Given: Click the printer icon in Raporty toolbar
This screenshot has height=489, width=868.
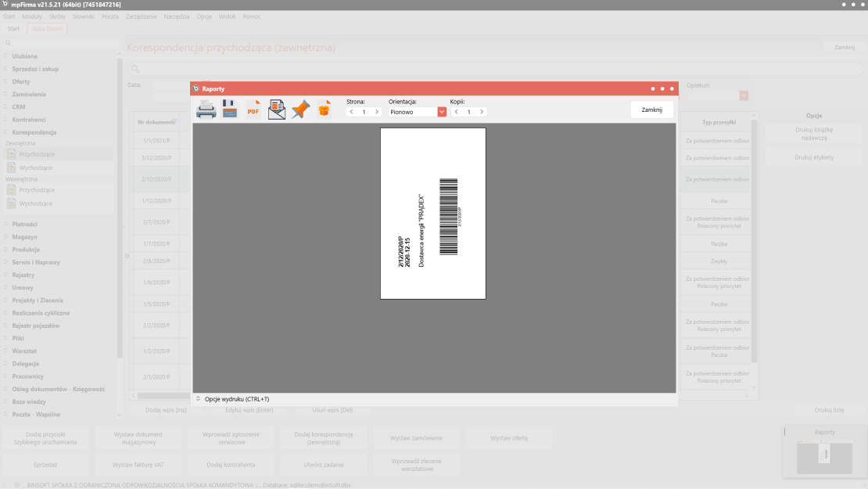Looking at the screenshot, I should tap(206, 110).
